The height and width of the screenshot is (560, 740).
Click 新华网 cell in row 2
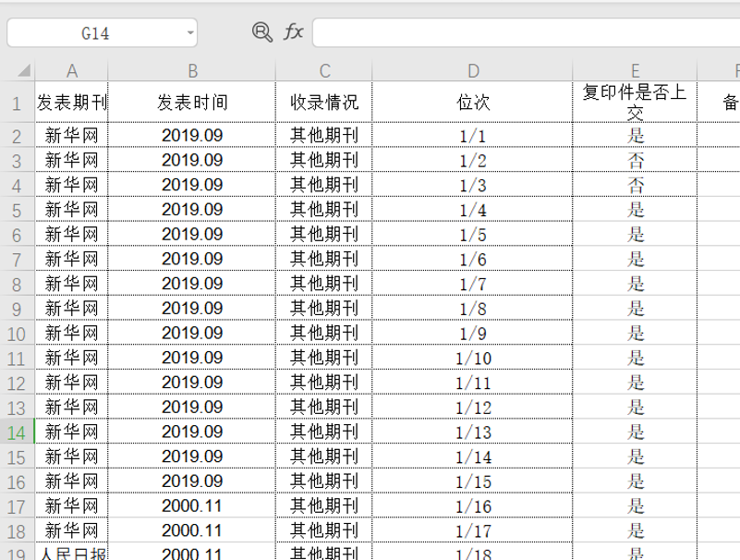(x=72, y=136)
